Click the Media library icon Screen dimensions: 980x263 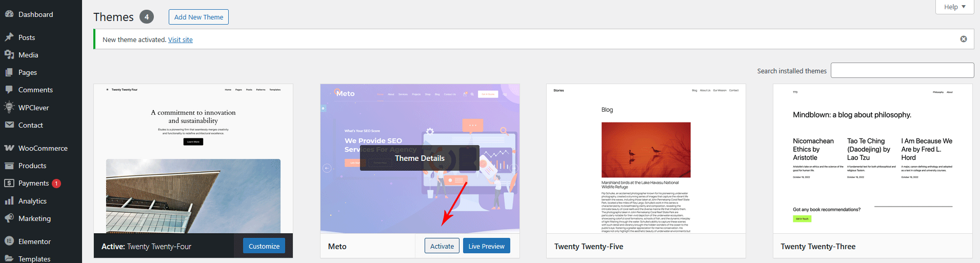[x=9, y=55]
